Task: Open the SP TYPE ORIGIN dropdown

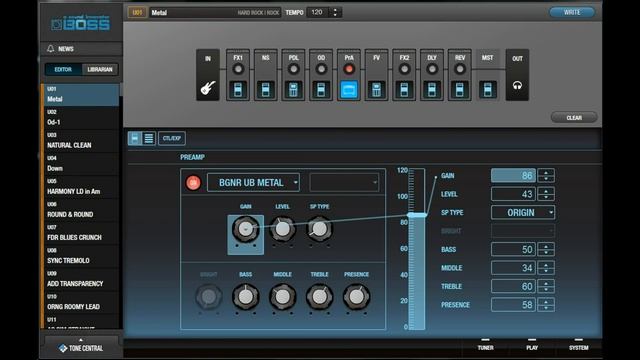Action: pyautogui.click(x=523, y=213)
